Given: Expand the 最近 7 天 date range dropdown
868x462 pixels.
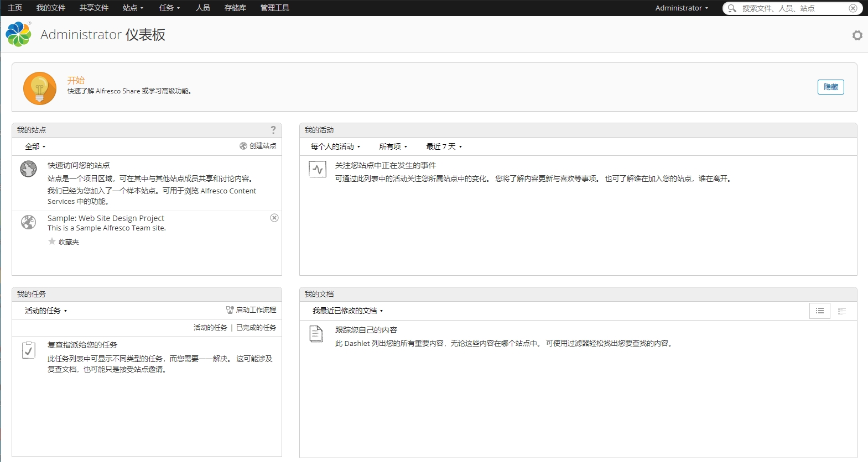Looking at the screenshot, I should coord(444,146).
